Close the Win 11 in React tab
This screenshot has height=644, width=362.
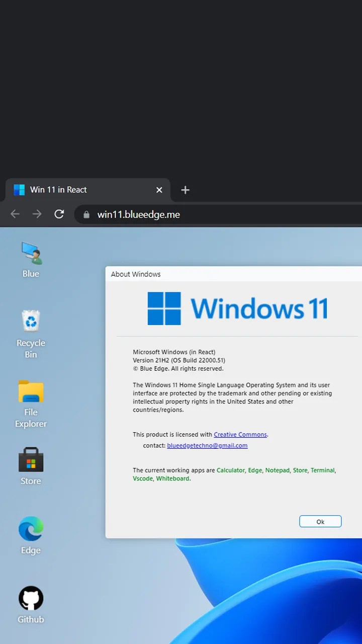[159, 190]
